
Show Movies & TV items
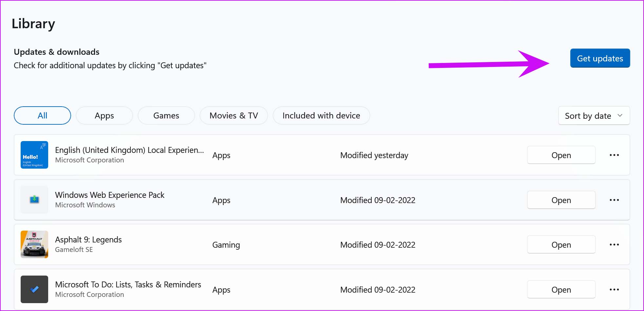click(x=234, y=115)
